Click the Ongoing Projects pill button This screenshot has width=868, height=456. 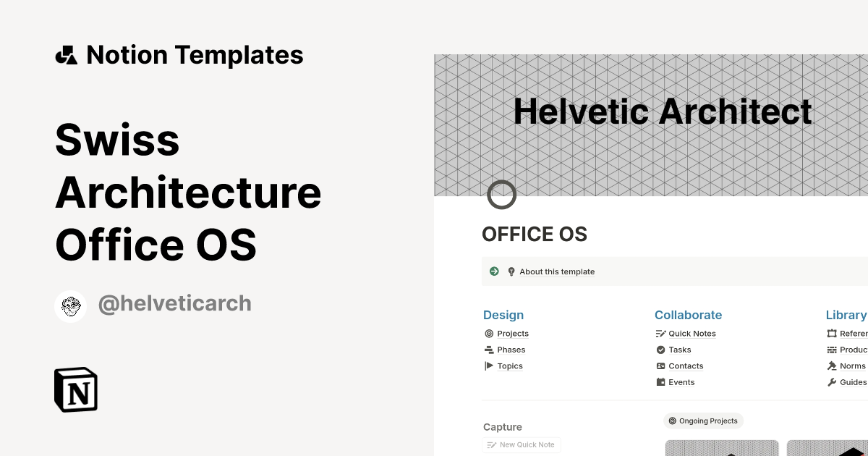[x=703, y=421]
